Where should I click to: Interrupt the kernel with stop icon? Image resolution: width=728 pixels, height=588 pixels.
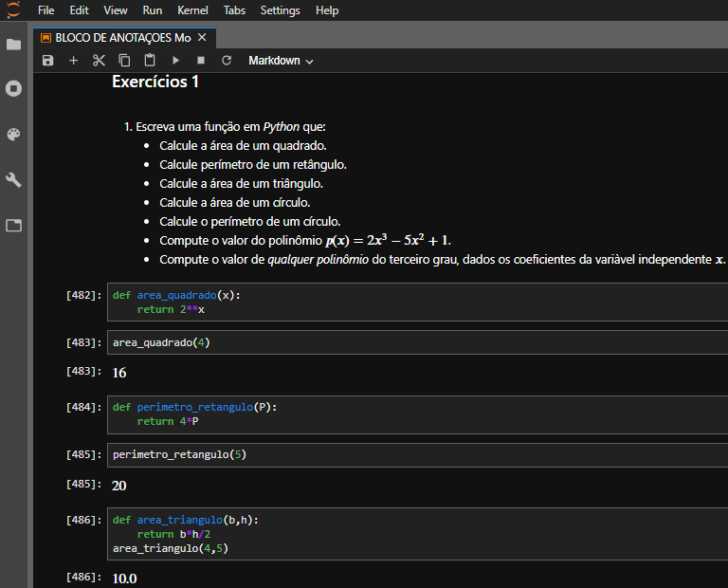(201, 61)
